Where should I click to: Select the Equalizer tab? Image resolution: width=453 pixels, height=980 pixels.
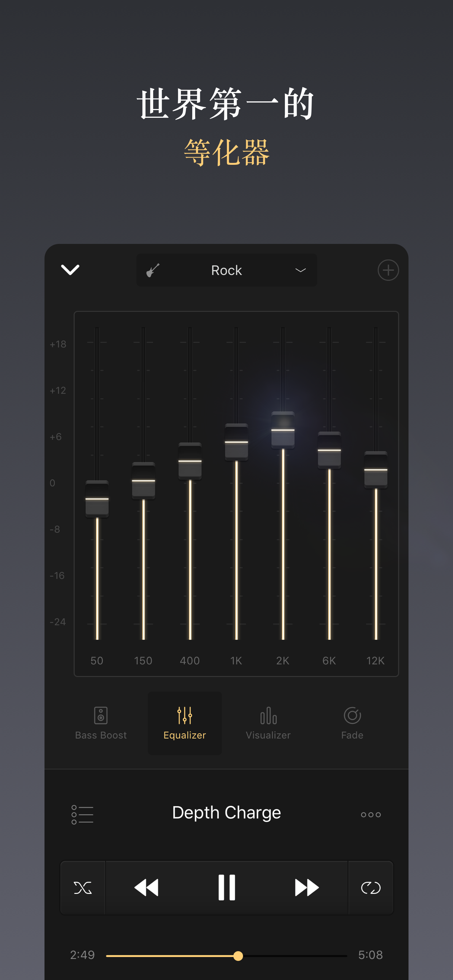point(185,723)
